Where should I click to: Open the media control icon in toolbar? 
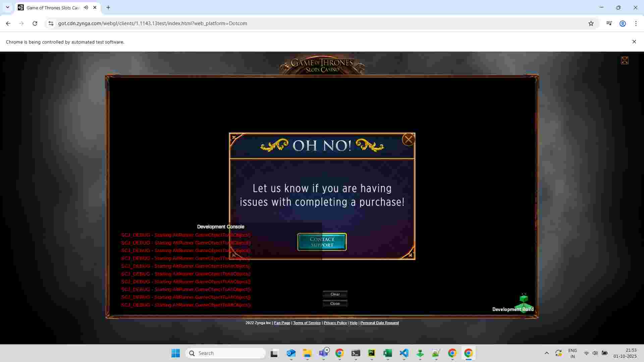click(x=609, y=23)
